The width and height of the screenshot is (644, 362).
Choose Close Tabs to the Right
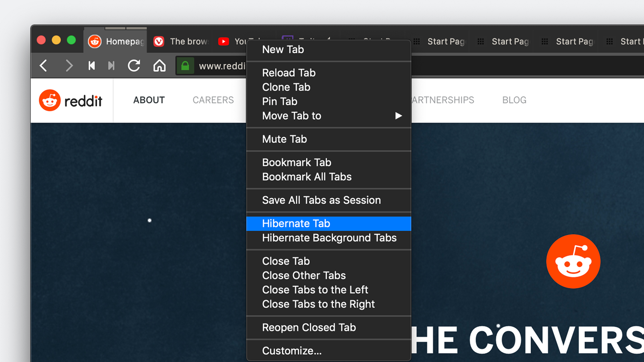click(329, 304)
